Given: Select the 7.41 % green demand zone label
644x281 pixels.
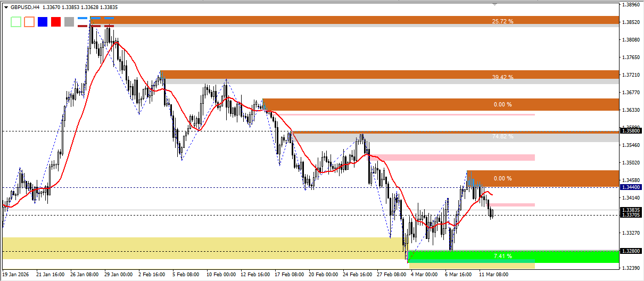Looking at the screenshot, I should 503,256.
